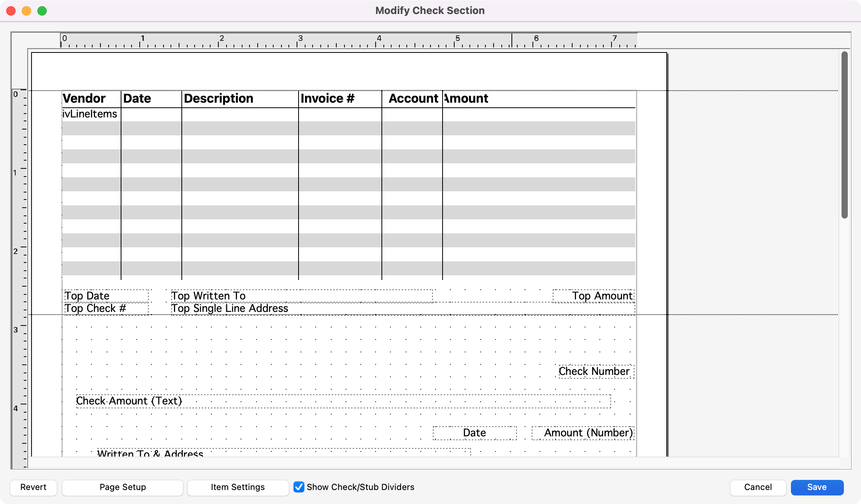Select the Amount (Number) field

point(583,433)
